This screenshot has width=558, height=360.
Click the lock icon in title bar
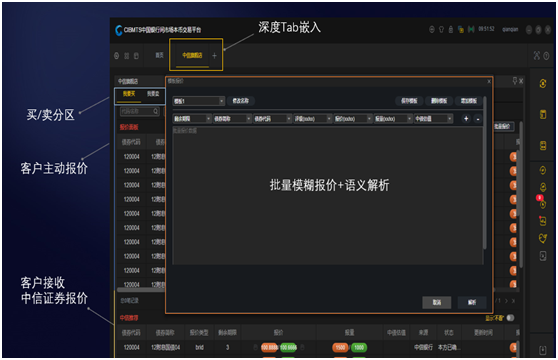pyautogui.click(x=451, y=30)
